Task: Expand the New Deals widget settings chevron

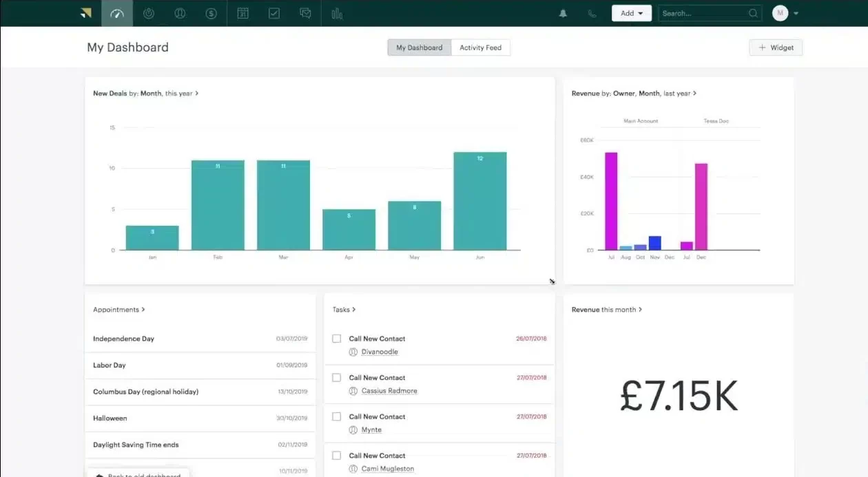Action: [198, 93]
